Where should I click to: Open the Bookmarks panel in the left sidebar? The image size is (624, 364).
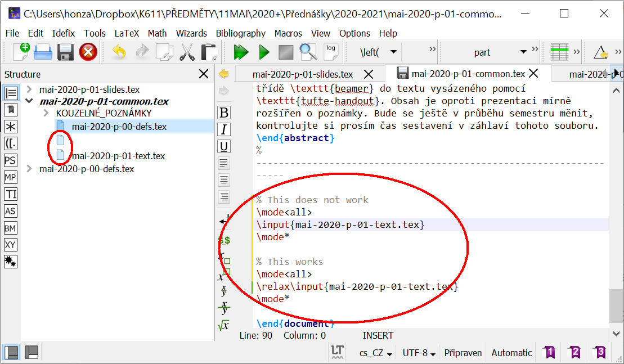pos(11,110)
